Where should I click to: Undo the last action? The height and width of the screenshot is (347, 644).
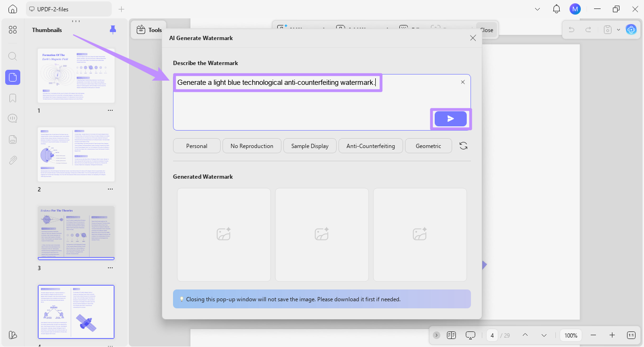[571, 30]
